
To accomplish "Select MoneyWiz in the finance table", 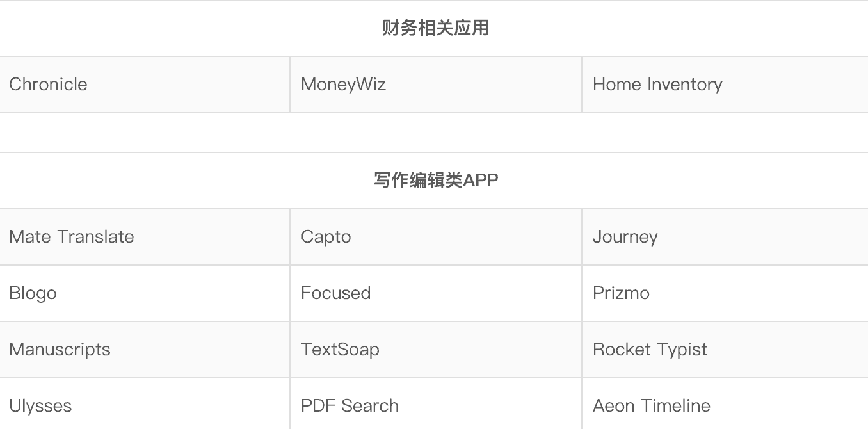I will pyautogui.click(x=343, y=85).
